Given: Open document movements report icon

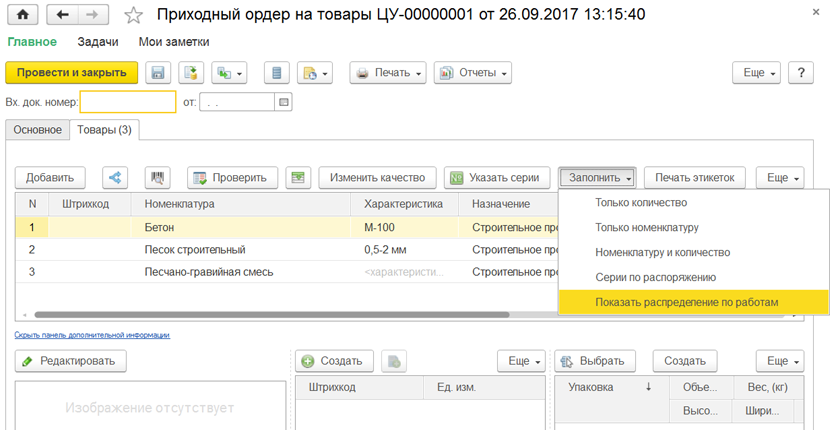Looking at the screenshot, I should pyautogui.click(x=276, y=73).
